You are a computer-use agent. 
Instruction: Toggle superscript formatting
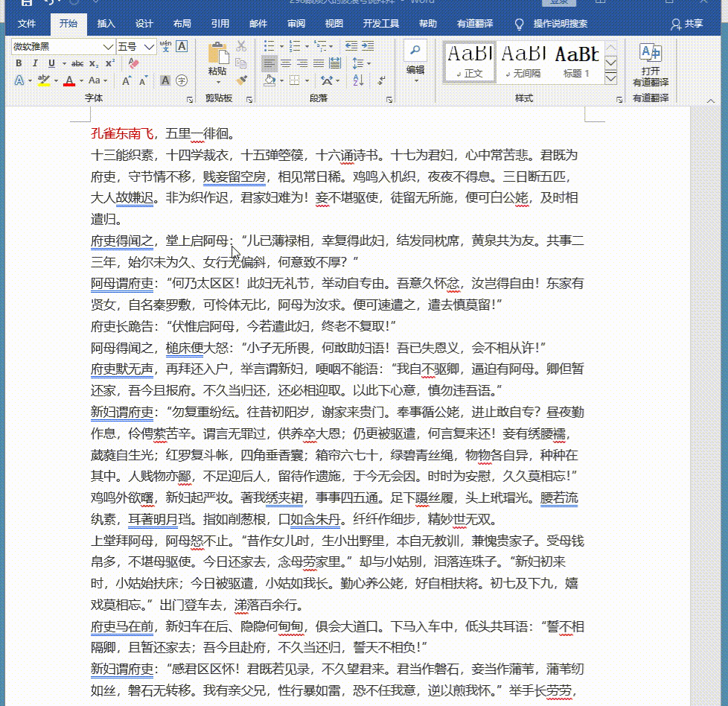(110, 63)
